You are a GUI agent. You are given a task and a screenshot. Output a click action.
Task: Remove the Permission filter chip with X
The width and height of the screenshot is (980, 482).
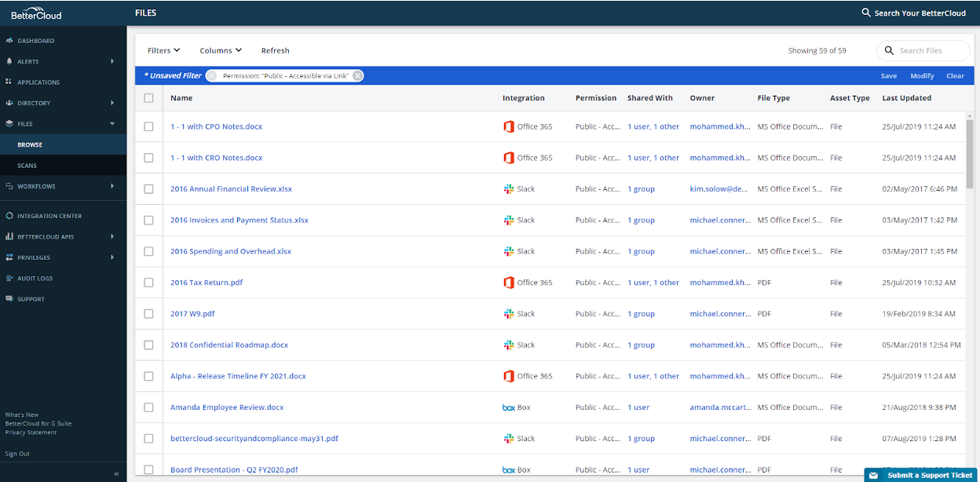coord(357,75)
